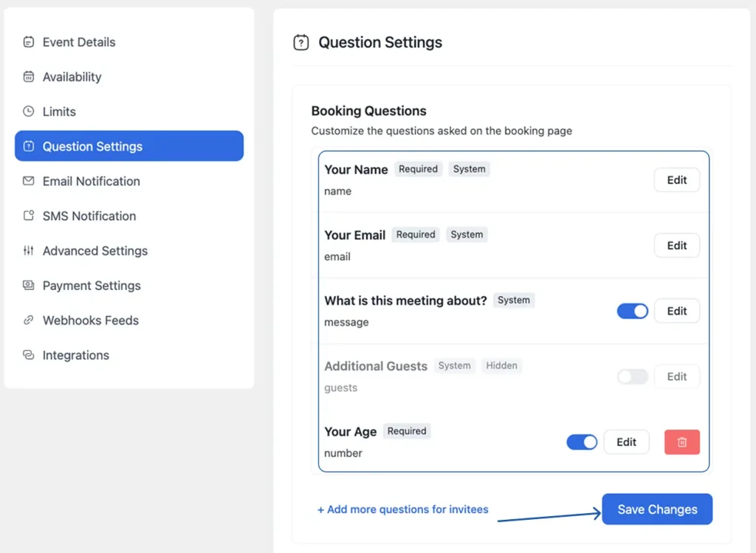
Task: Click 'Add more questions for invitees'
Action: [403, 509]
